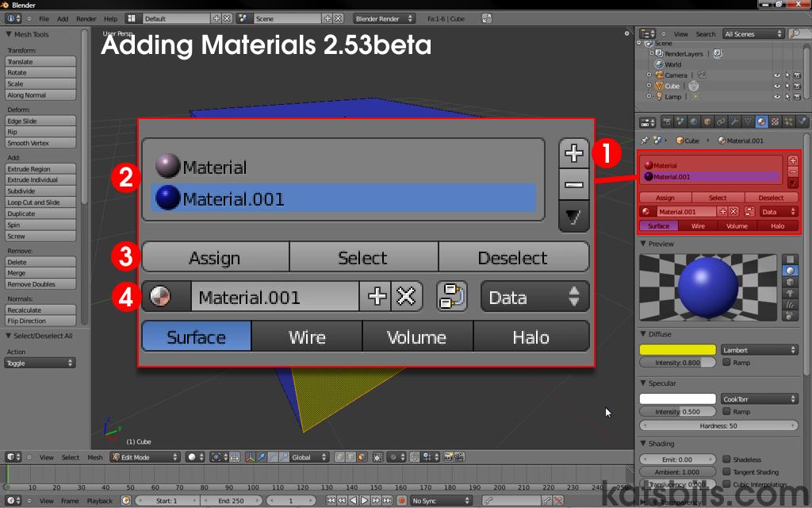Image resolution: width=812 pixels, height=508 pixels.
Task: Toggle Cube visibility eye in outliner
Action: [x=777, y=86]
